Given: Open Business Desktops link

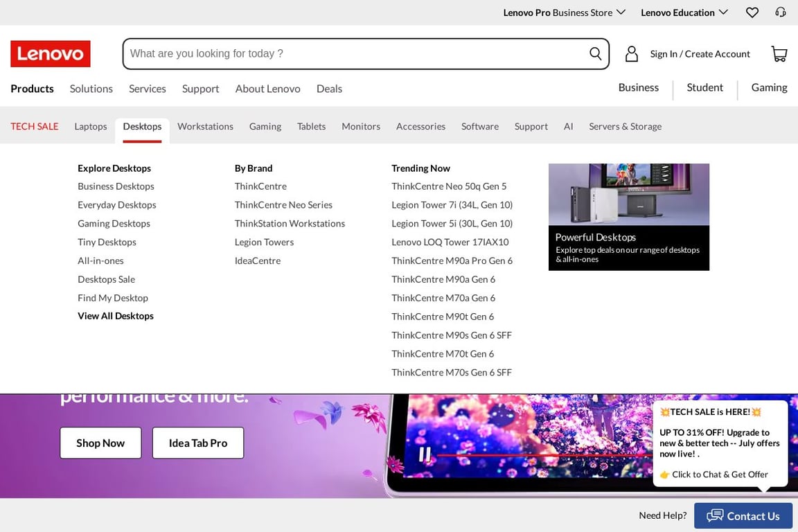Looking at the screenshot, I should tap(116, 186).
